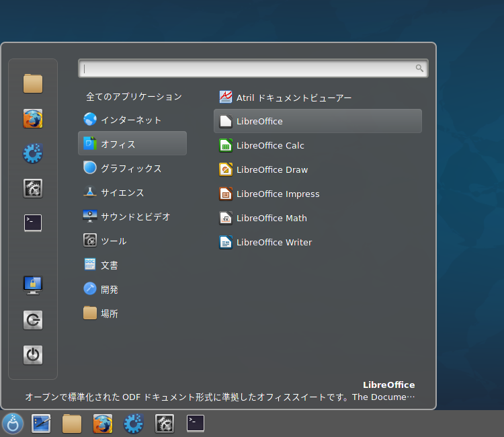Click the power shutdown icon in sidebar
Image resolution: width=504 pixels, height=437 pixels.
click(x=33, y=355)
